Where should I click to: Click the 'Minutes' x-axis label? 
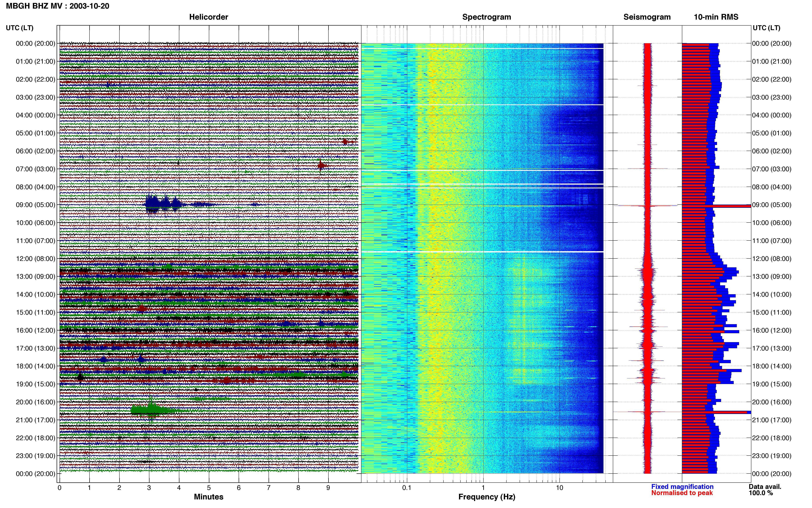(209, 497)
